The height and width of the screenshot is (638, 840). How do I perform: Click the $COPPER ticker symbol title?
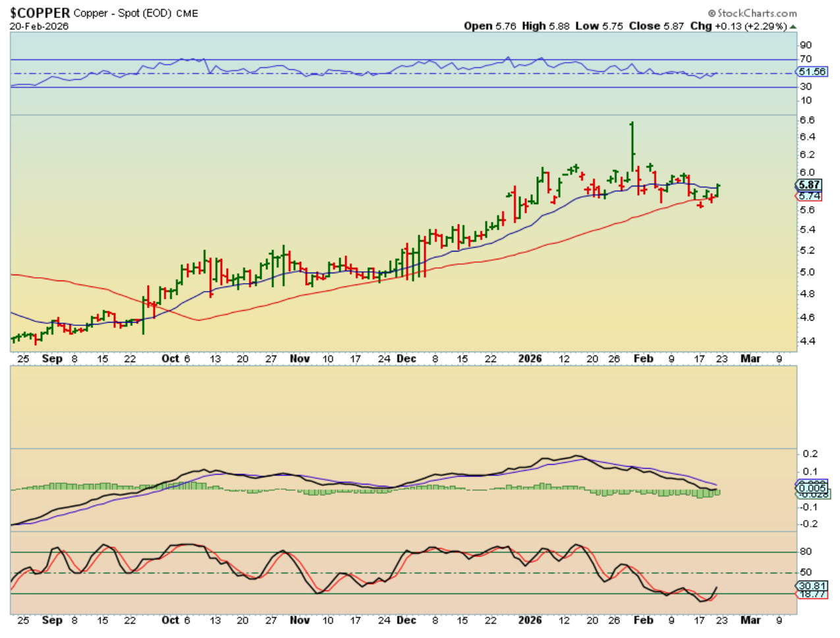coord(40,13)
